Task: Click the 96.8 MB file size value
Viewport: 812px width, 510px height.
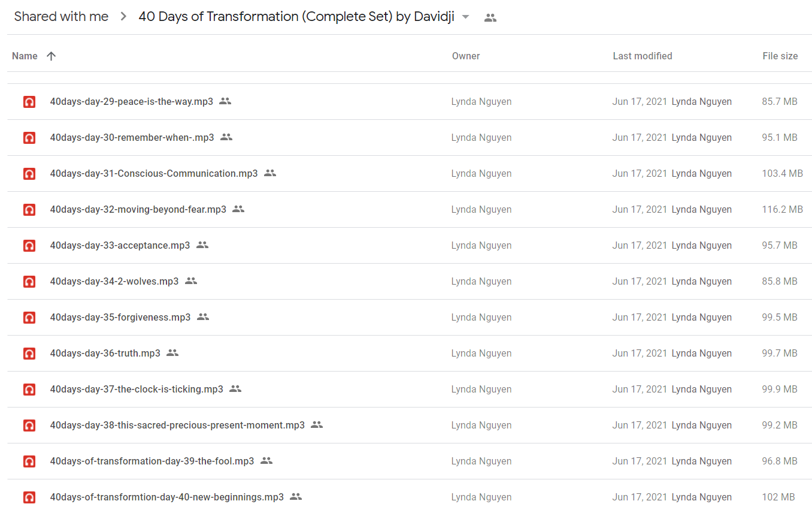Action: pyautogui.click(x=780, y=461)
